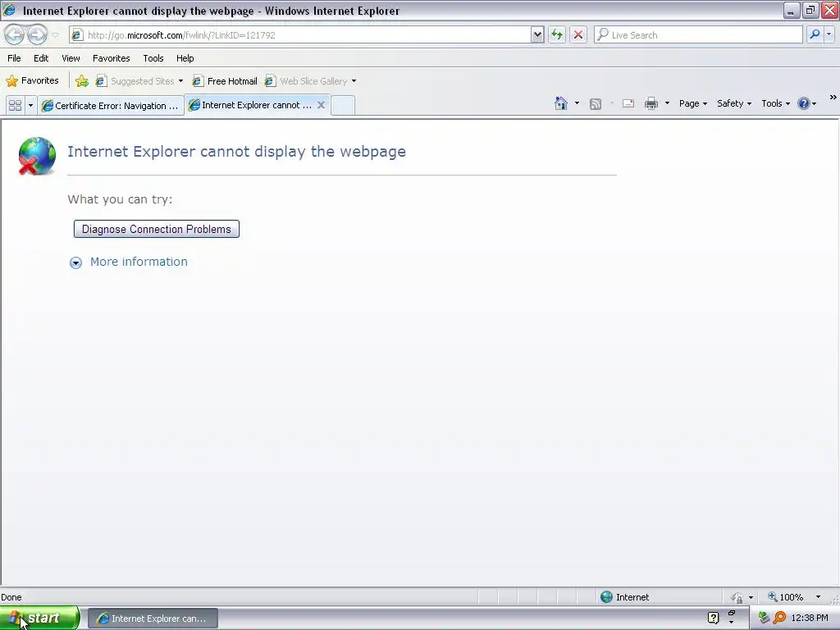Click the Internet zone globe in status bar
The width and height of the screenshot is (840, 630).
pos(606,597)
